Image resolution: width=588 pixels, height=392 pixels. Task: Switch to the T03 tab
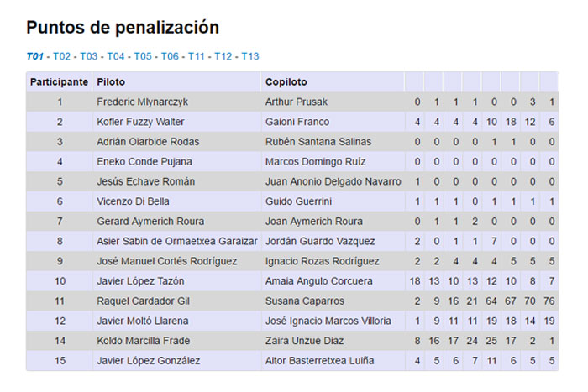(x=89, y=56)
